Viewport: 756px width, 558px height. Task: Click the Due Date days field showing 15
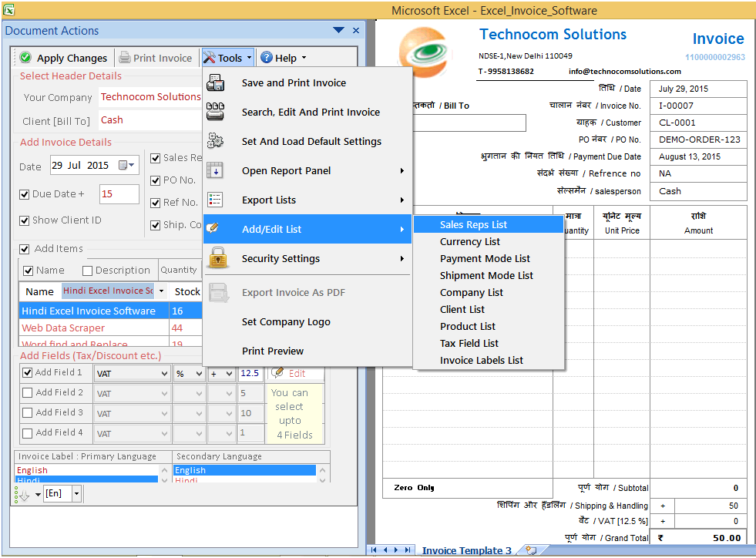pos(119,194)
